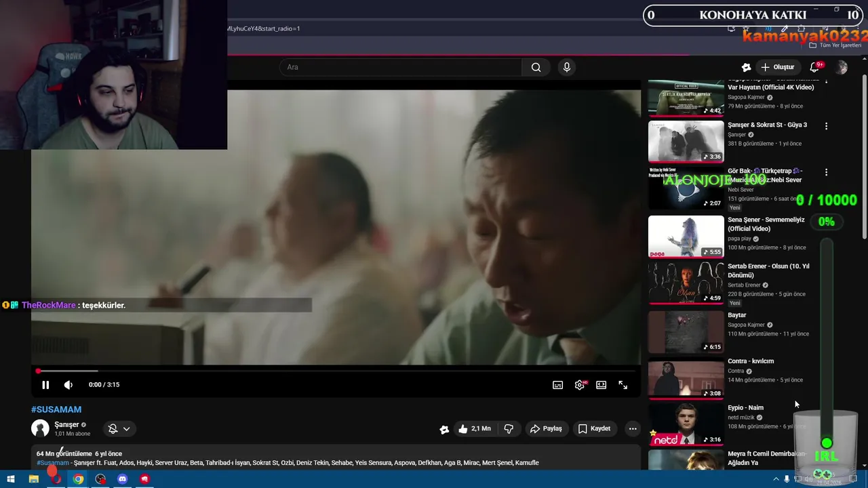Open the YouTube notifications bell
This screenshot has height=488, width=868.
click(x=815, y=67)
